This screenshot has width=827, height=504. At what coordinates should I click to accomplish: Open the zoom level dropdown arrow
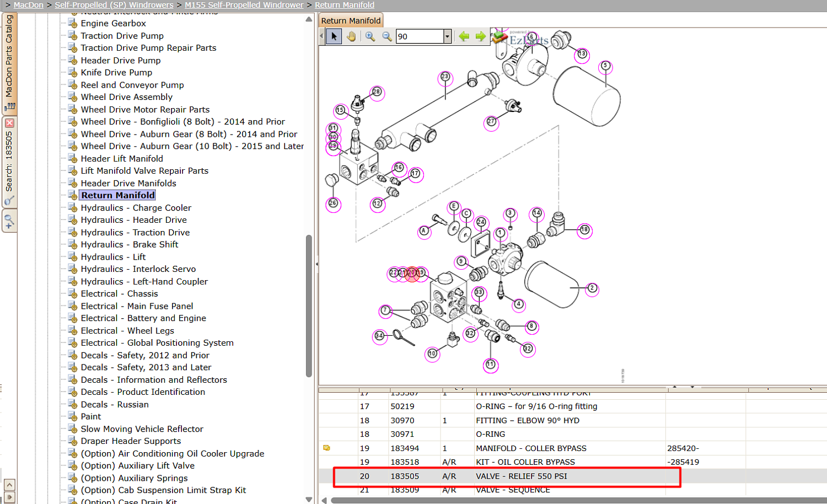447,36
